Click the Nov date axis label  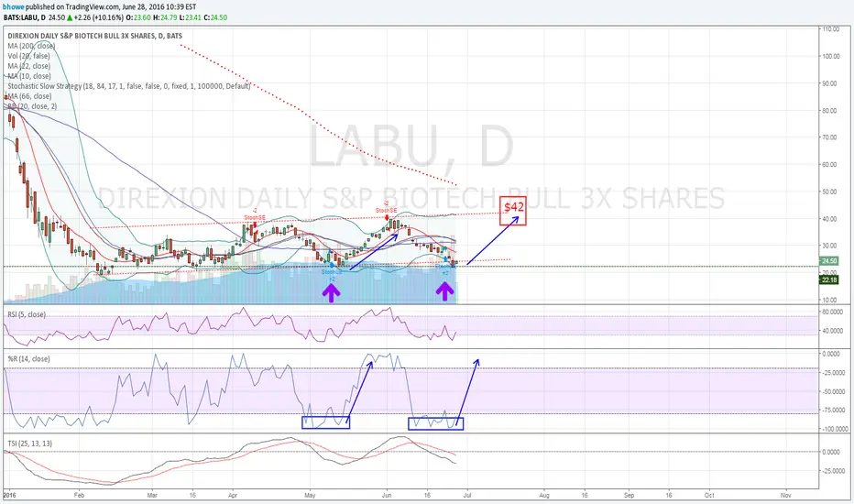pos(786,495)
